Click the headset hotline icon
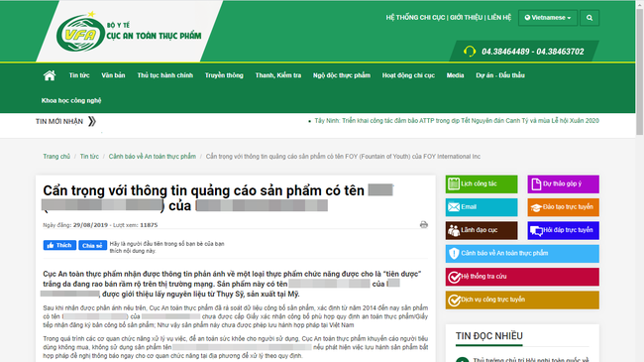Screen dimensions: 644x362 [470, 52]
